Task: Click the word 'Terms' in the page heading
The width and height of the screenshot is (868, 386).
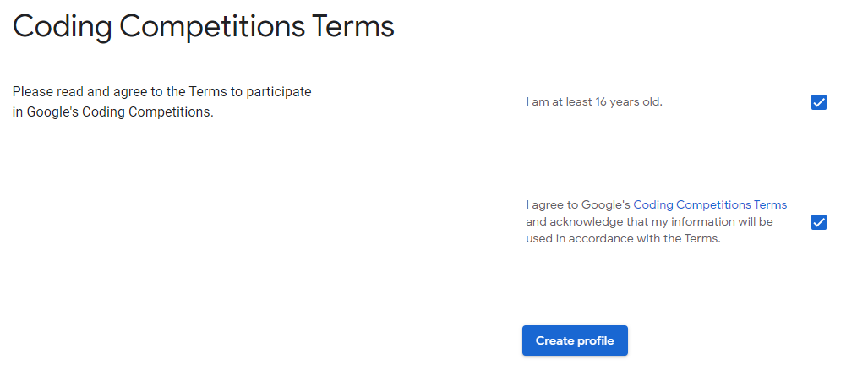Action: pyautogui.click(x=353, y=26)
